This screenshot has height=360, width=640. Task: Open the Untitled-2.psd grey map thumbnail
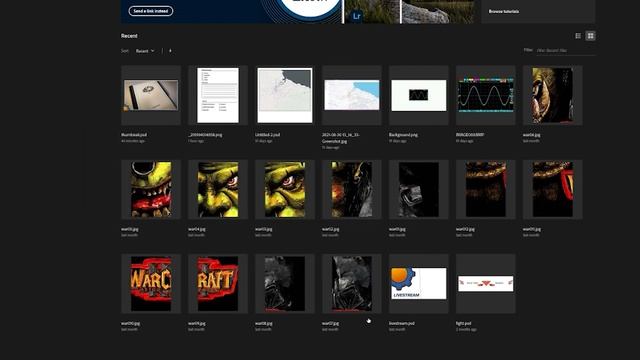pos(285,95)
